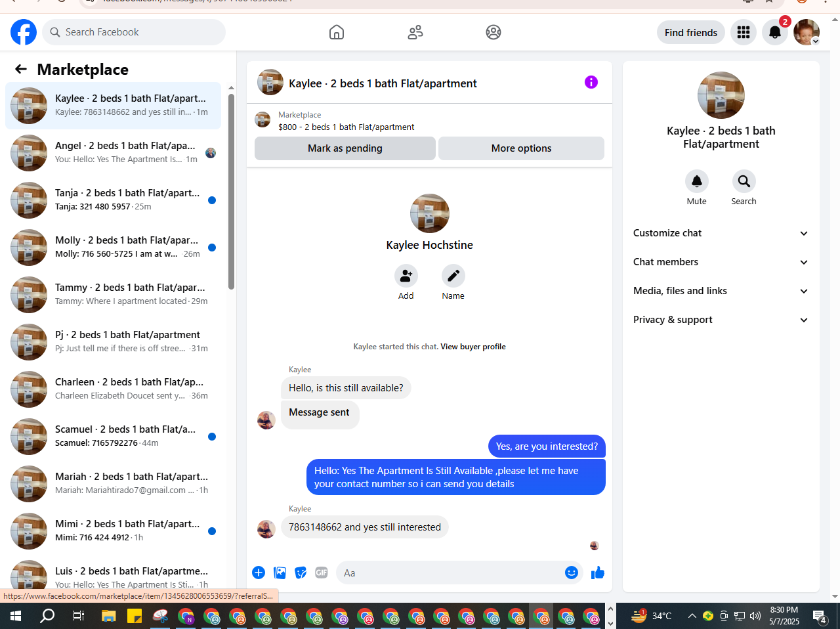Viewport: 840px width, 629px height.
Task: Open the $800 Marketplace listing link
Action: pyautogui.click(x=346, y=127)
